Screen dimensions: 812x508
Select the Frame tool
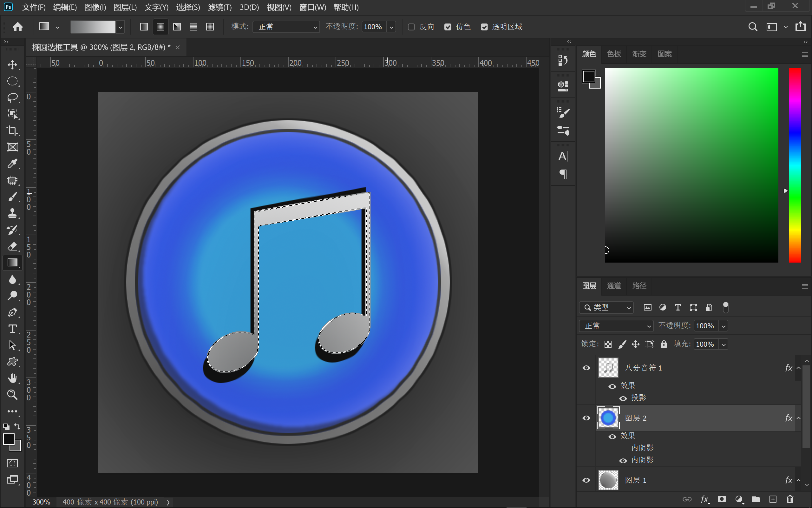point(12,147)
